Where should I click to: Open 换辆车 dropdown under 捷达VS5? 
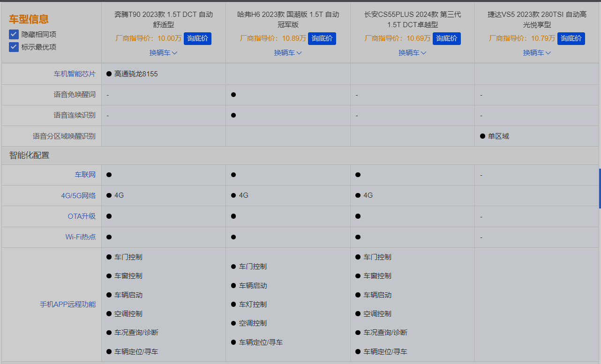click(537, 53)
